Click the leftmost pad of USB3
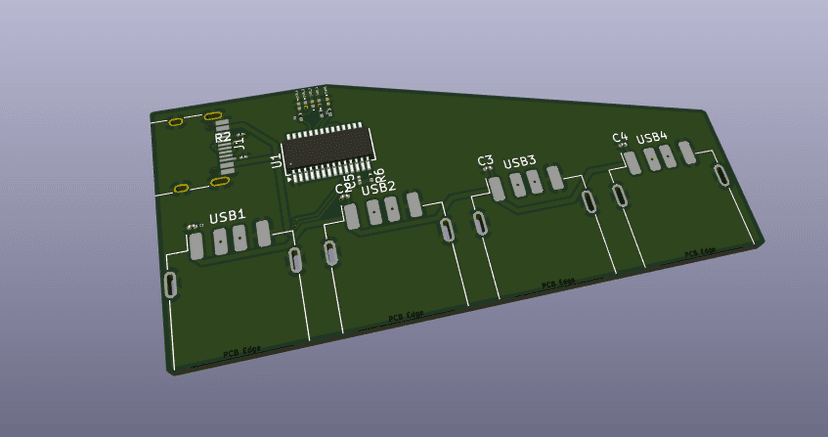 tap(496, 189)
